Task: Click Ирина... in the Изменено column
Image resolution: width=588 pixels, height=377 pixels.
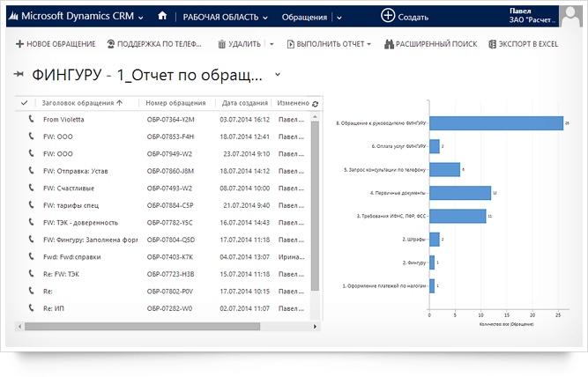Action: tap(291, 257)
